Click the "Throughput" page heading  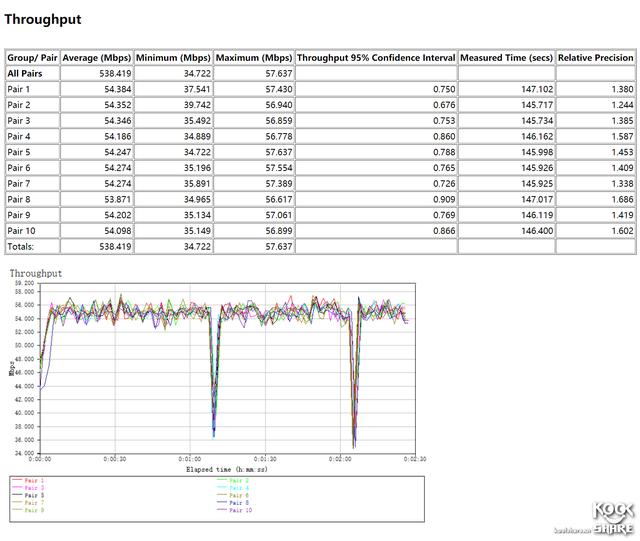(x=43, y=19)
